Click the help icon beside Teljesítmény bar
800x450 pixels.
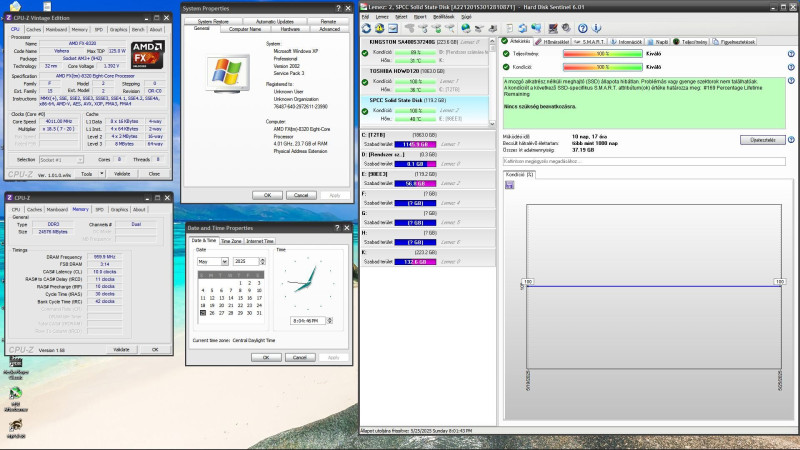(791, 54)
